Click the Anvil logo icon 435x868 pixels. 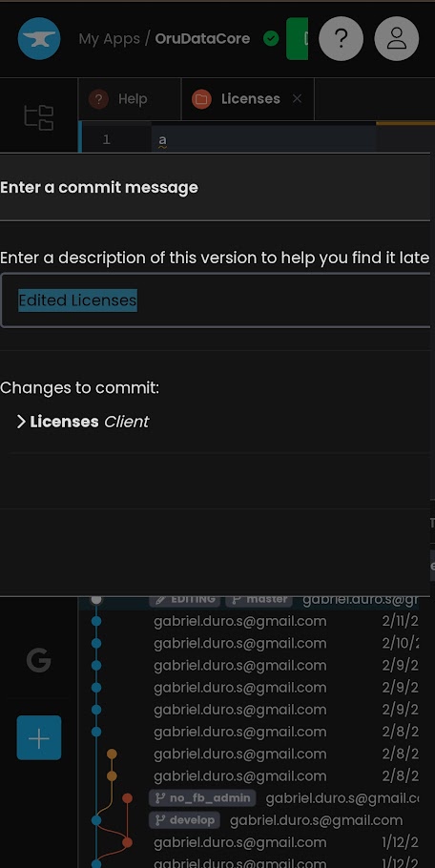pyautogui.click(x=39, y=38)
